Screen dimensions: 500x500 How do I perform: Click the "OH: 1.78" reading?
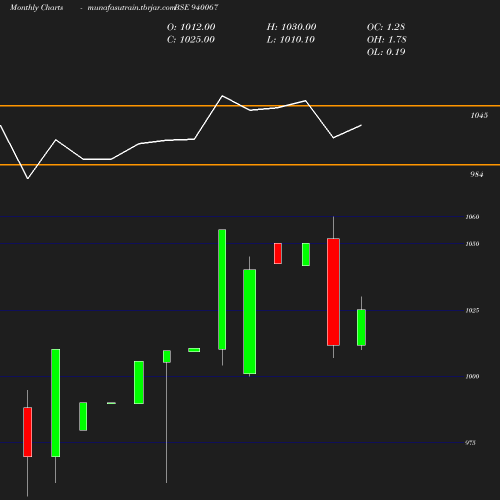pos(387,40)
